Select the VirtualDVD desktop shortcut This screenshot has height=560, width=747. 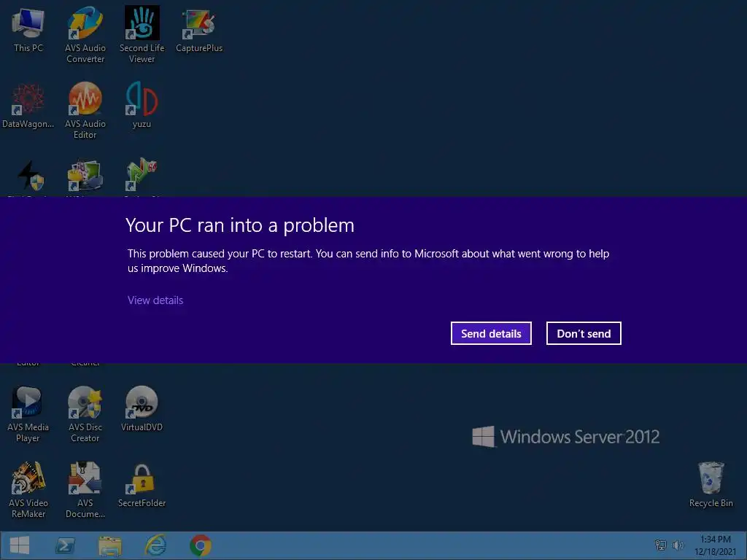pos(142,409)
